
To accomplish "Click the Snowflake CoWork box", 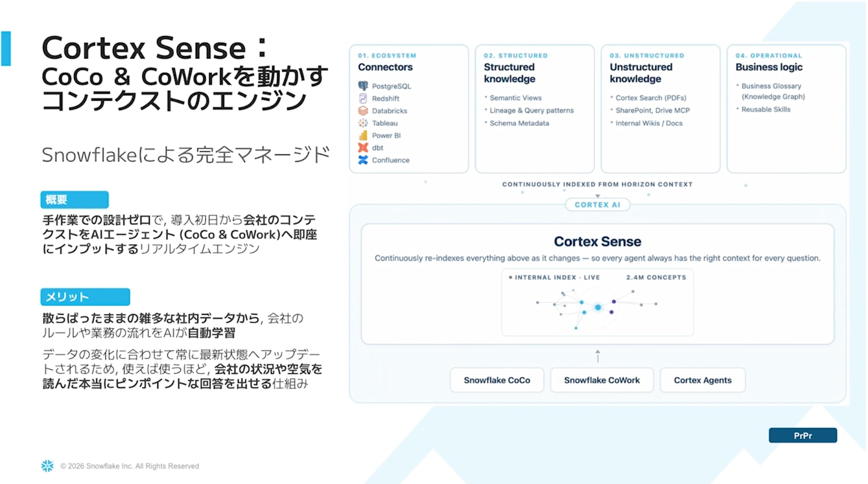I will click(602, 380).
